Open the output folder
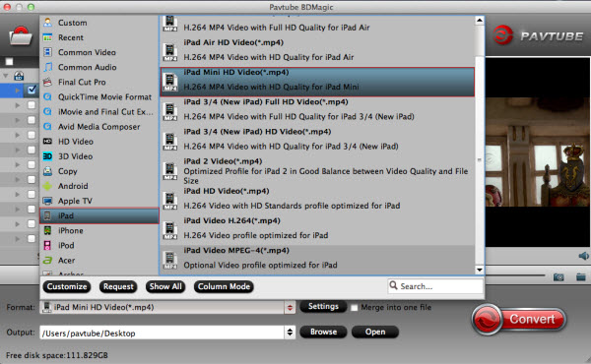 [375, 332]
